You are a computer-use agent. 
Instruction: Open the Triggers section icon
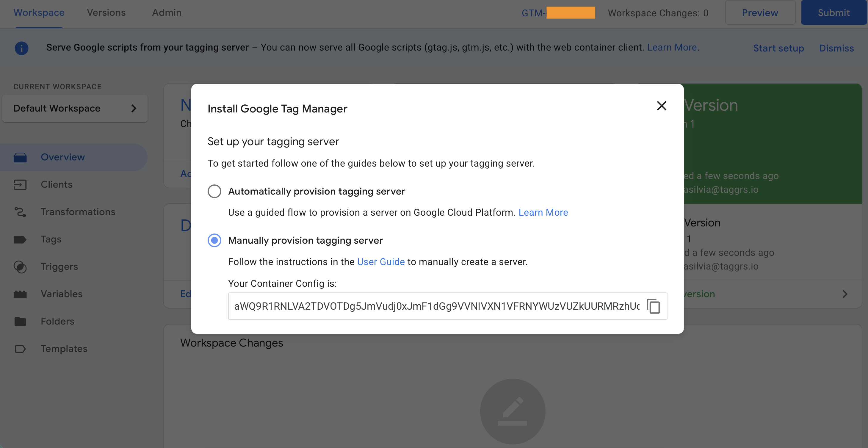pos(20,267)
